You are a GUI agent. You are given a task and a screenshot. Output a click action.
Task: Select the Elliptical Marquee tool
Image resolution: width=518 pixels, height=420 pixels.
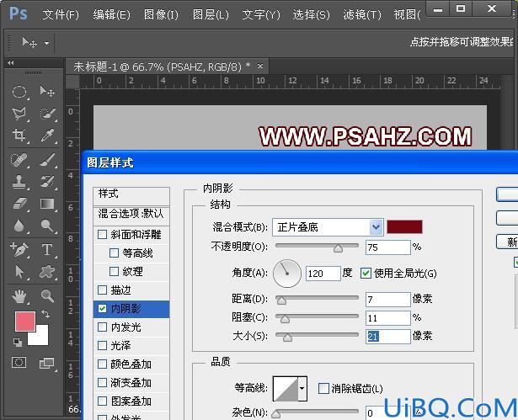[19, 92]
